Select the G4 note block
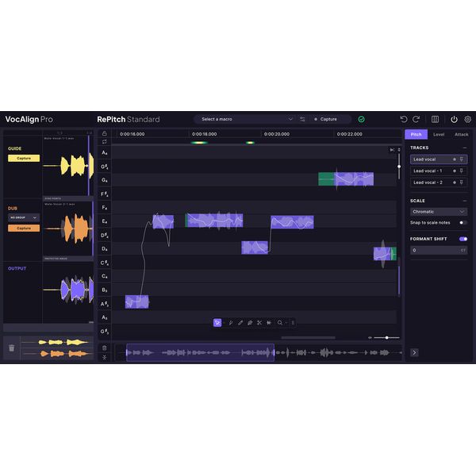The width and height of the screenshot is (476, 476). click(x=346, y=178)
